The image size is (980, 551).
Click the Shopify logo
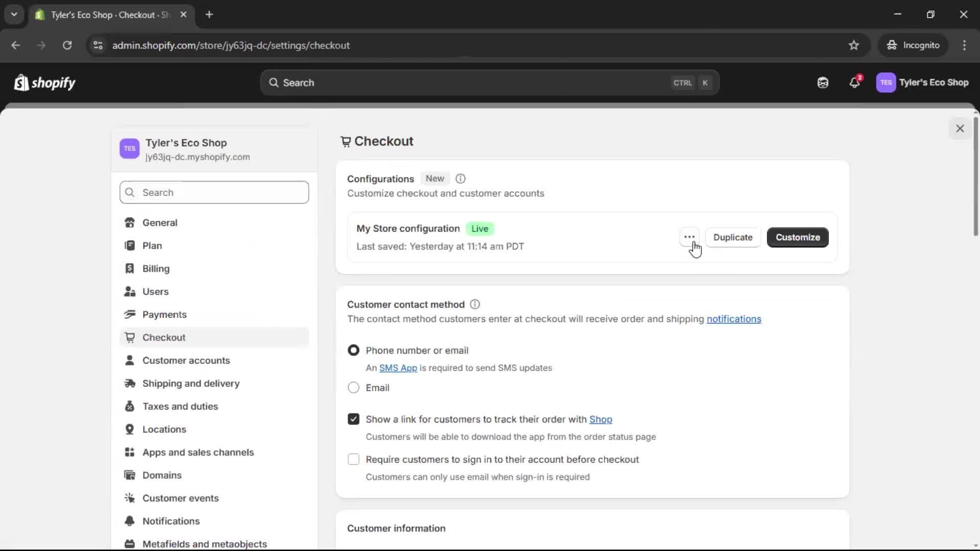pos(44,83)
